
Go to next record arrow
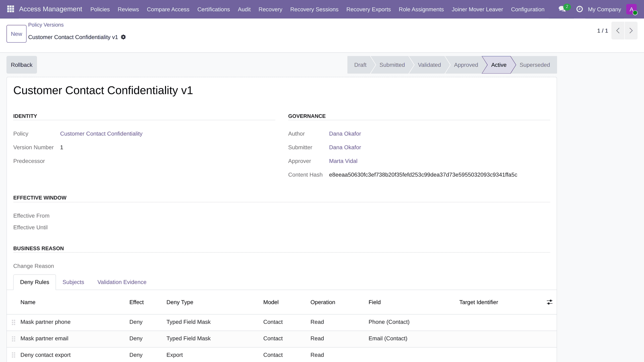pyautogui.click(x=631, y=31)
